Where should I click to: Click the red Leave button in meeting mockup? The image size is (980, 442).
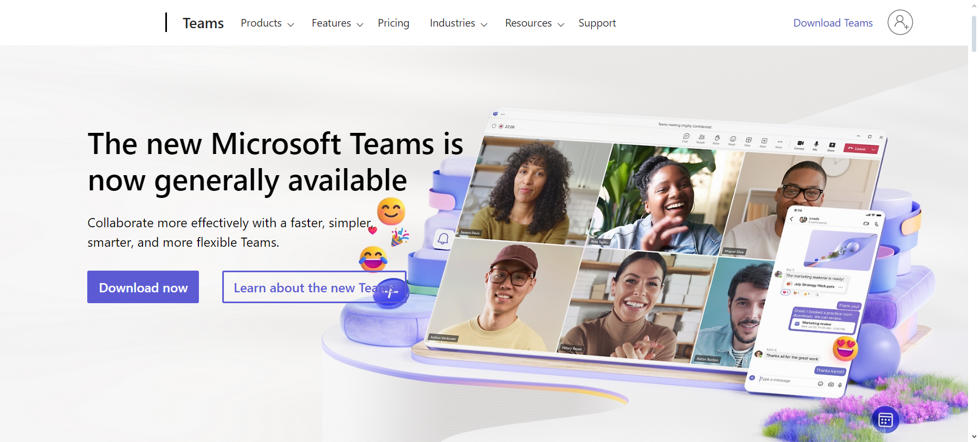(x=861, y=149)
